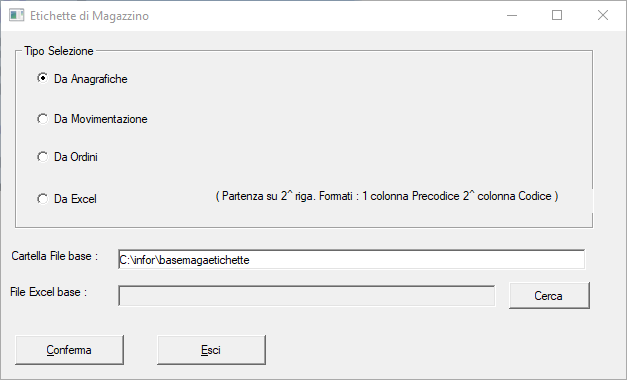The width and height of the screenshot is (627, 380).
Task: Focus the Cartella File base path field
Action: pos(351,260)
